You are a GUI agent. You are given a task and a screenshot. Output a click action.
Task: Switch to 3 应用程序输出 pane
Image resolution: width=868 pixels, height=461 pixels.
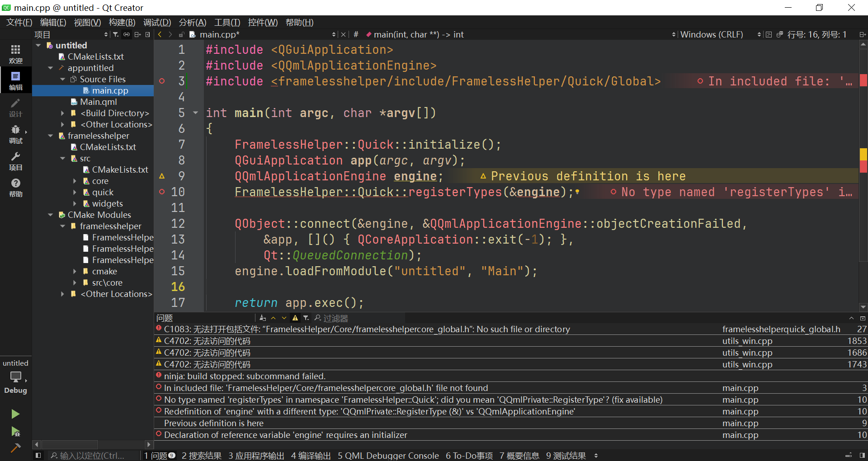pyautogui.click(x=256, y=456)
